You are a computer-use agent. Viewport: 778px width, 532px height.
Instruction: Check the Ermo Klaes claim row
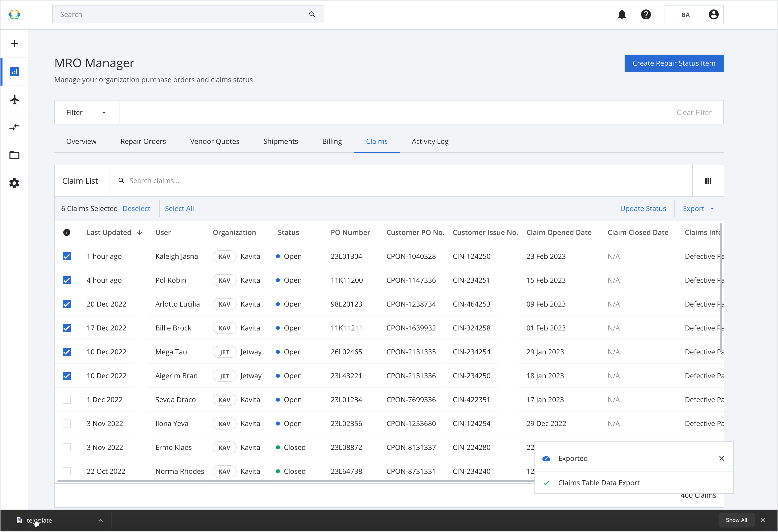click(x=67, y=447)
